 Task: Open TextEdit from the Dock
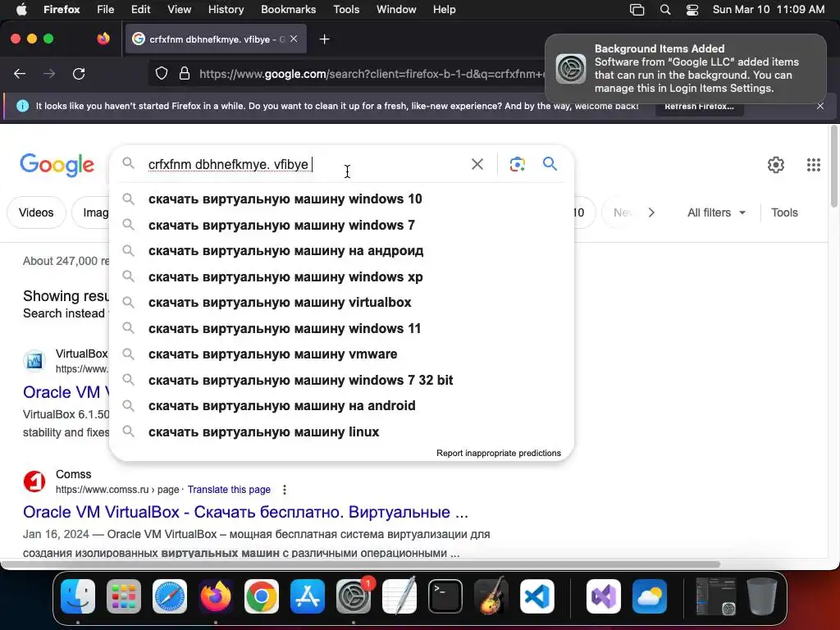click(x=399, y=596)
